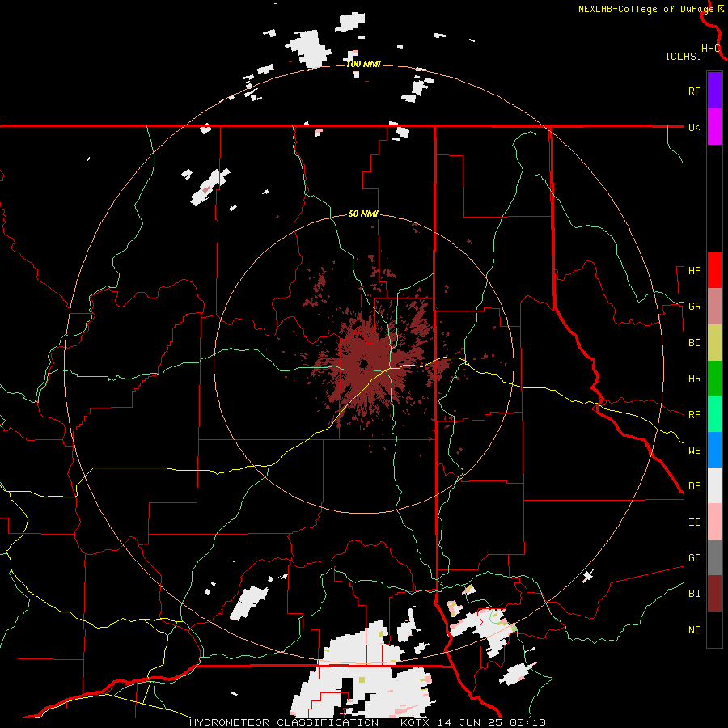Viewport: 728px width, 728px height.
Task: Click the Hydrometeor Classification KOTX caption
Action: (x=366, y=722)
